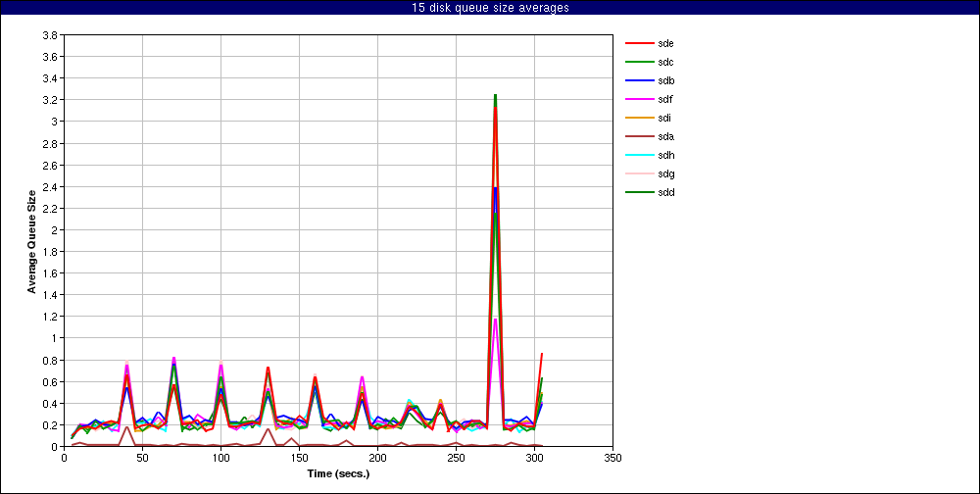The height and width of the screenshot is (494, 980).
Task: Select the 'sdf' legend label
Action: (x=665, y=99)
